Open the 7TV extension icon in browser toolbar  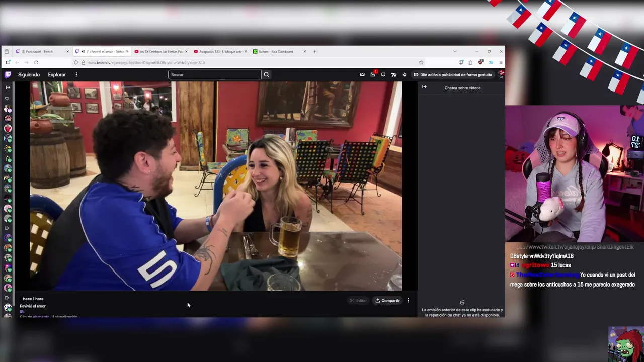(x=491, y=62)
